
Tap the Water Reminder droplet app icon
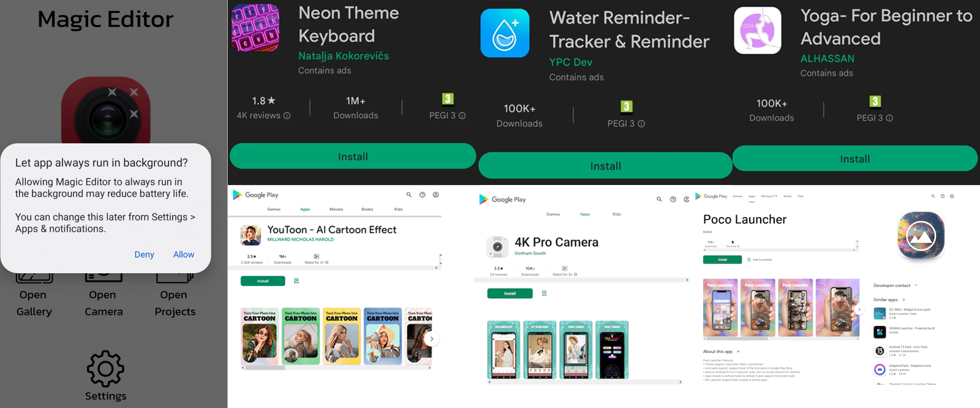[x=505, y=33]
